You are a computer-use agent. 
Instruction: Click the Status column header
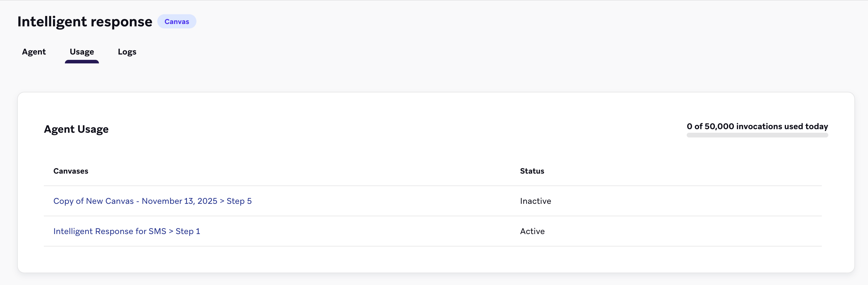tap(532, 171)
